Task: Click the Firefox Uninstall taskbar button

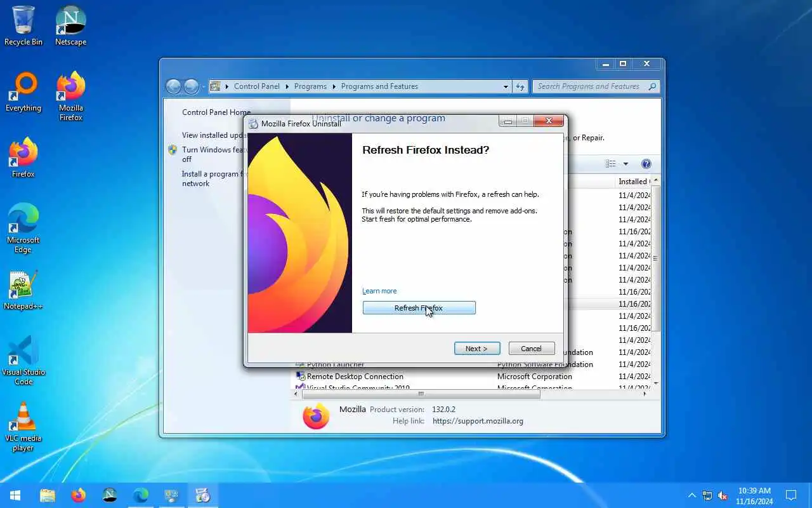Action: pos(203,495)
